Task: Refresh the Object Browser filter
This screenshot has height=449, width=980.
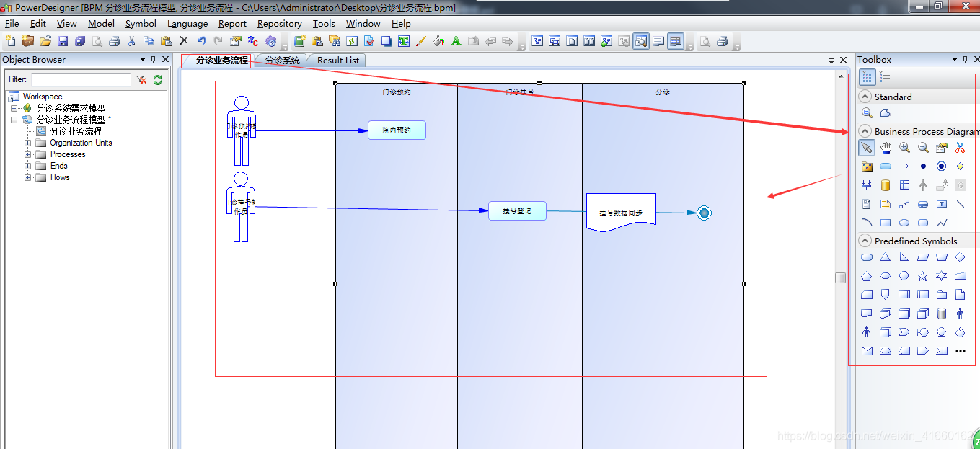Action: (157, 80)
